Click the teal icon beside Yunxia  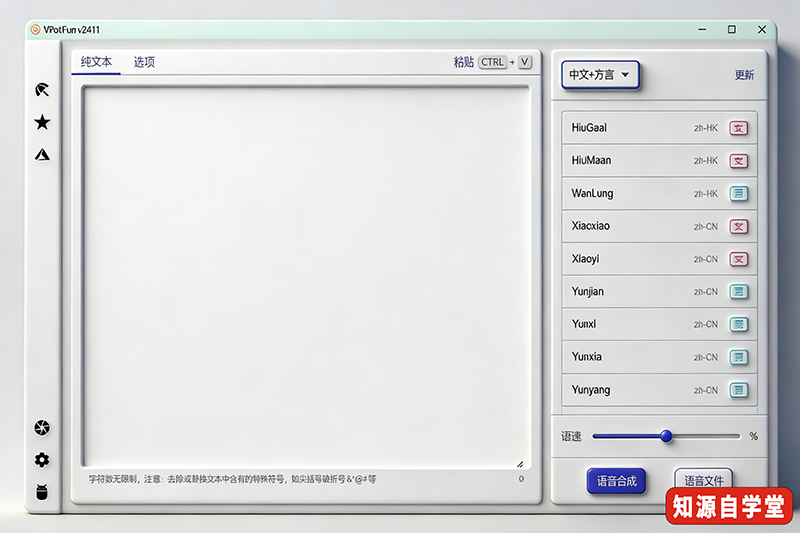point(738,357)
